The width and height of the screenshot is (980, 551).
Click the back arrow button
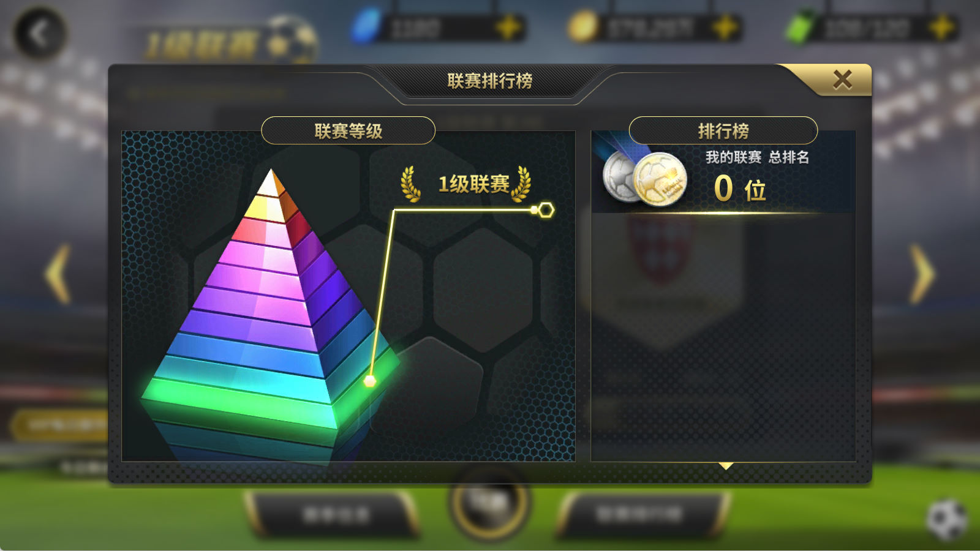39,33
